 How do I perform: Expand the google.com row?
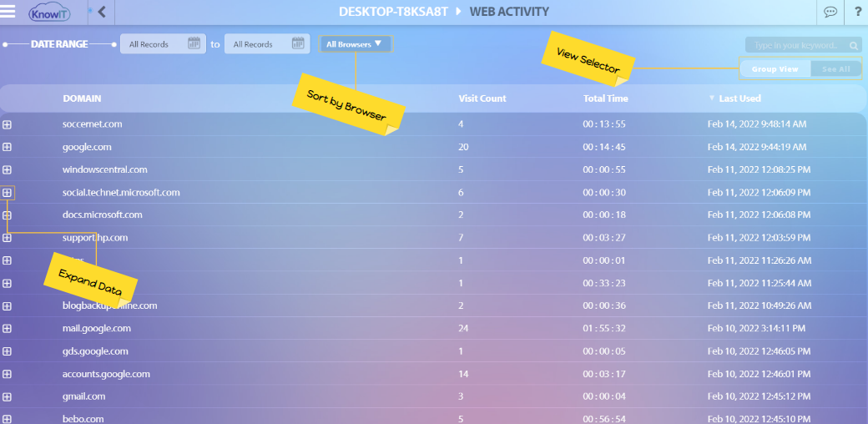coord(7,147)
